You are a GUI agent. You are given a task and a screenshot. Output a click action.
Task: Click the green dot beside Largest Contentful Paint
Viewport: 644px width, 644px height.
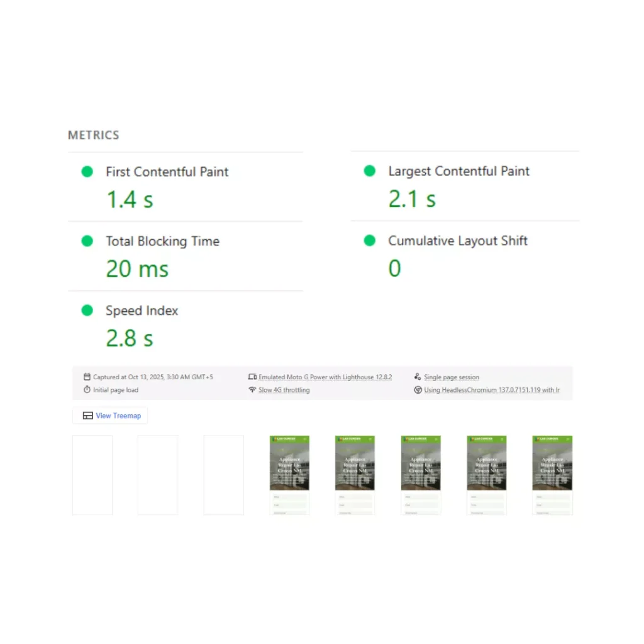pos(370,171)
